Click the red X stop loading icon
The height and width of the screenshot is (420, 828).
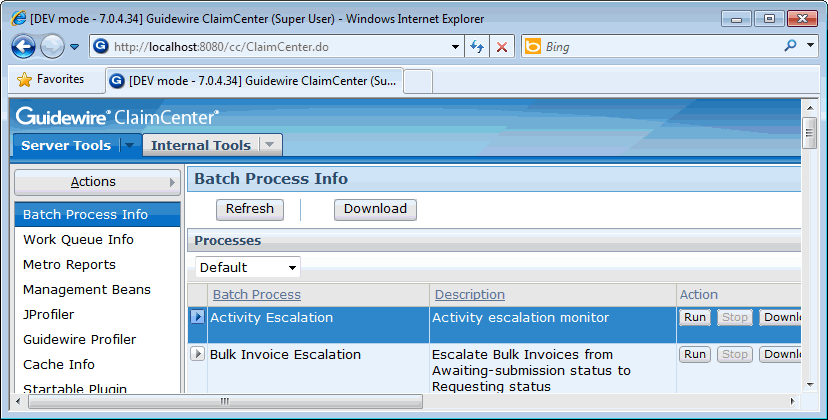[x=502, y=47]
